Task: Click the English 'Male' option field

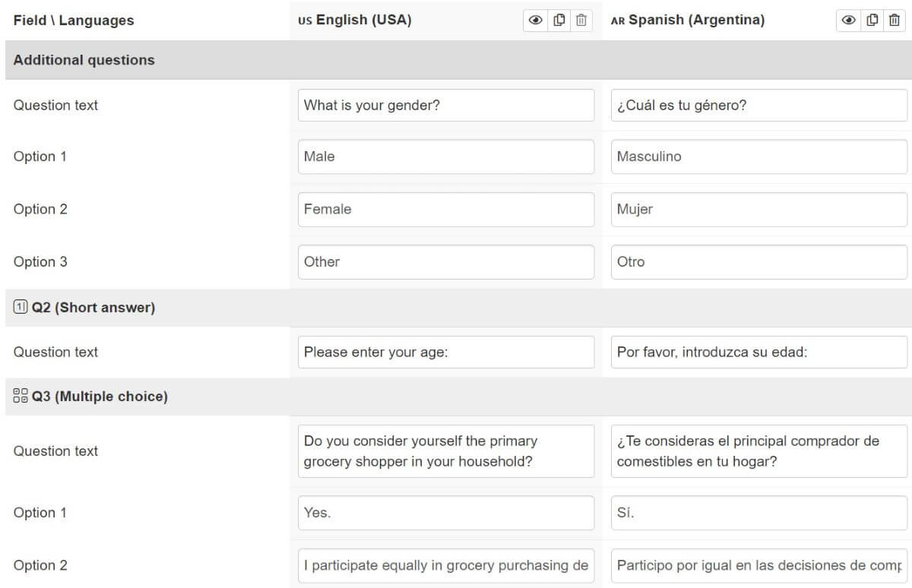Action: click(x=446, y=156)
